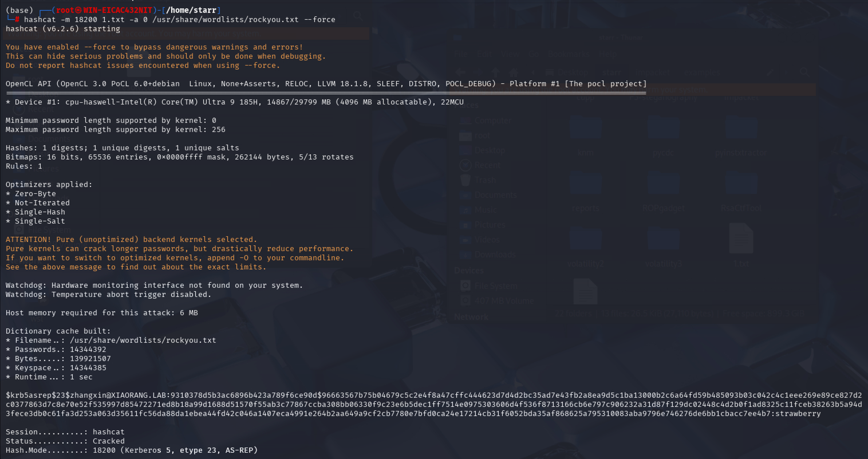
Task: Select Recent in Thunar sidebar
Action: (480, 165)
